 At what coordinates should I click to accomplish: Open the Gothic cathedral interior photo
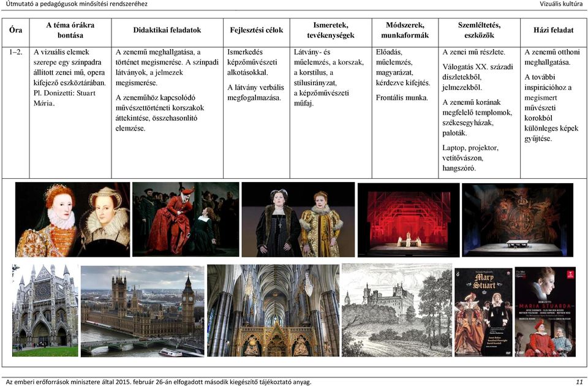tap(273, 311)
